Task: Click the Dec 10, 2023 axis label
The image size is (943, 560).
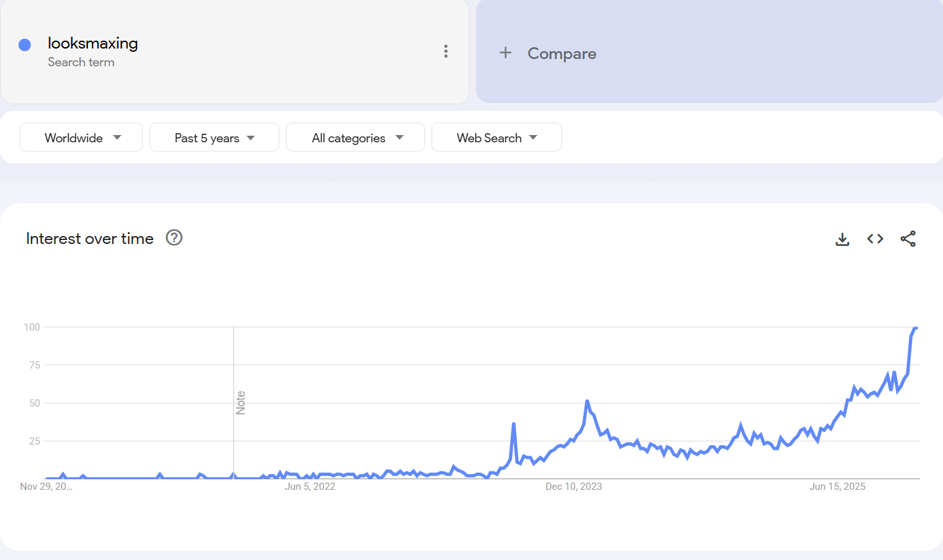Action: [574, 487]
